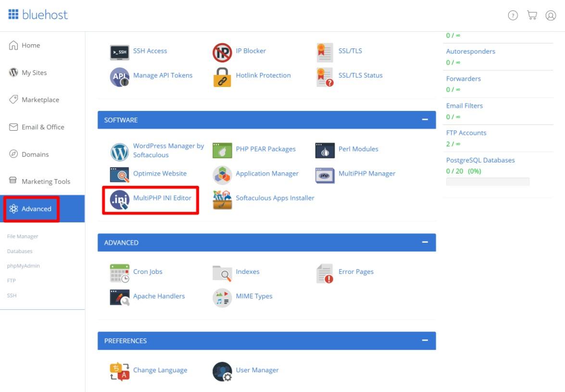Open WordPress Manager by Softaculous icon
This screenshot has width=565, height=392.
(119, 152)
